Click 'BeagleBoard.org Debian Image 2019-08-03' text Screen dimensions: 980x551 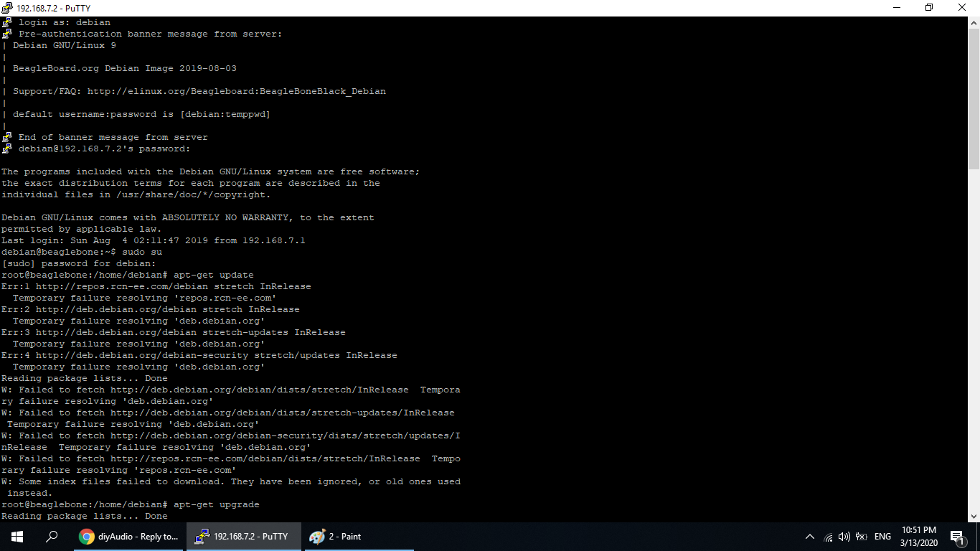125,68
